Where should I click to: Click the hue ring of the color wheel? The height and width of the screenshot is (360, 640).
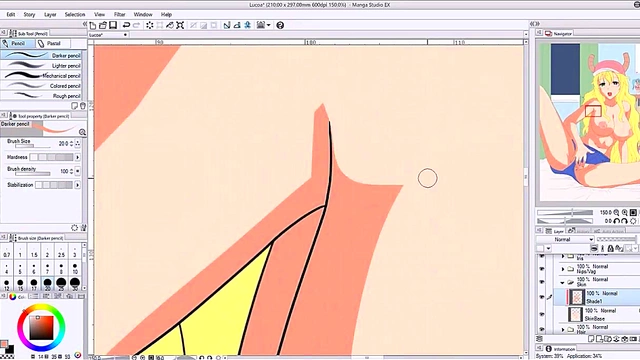click(41, 307)
